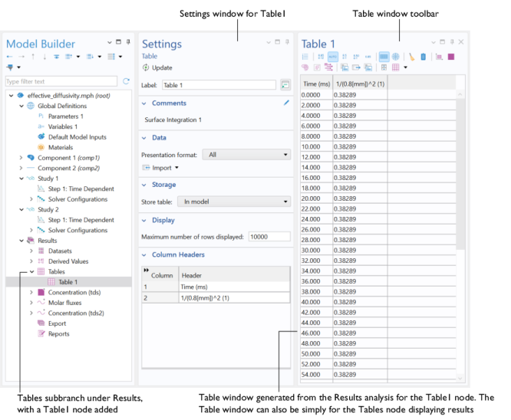Open the Import menu button
Viewport: 511px width, 420px height.
click(161, 168)
